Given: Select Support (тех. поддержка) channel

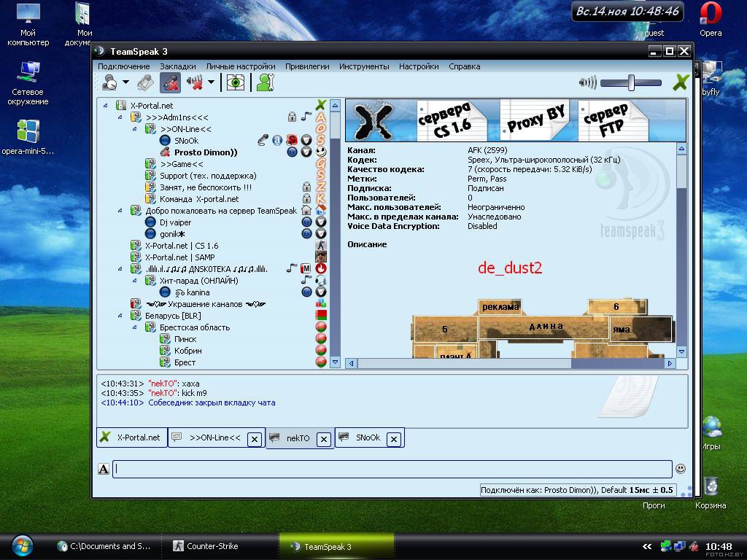Looking at the screenshot, I should (x=208, y=176).
